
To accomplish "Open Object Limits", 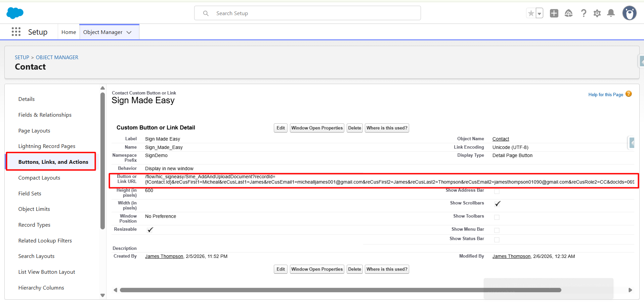I will [x=34, y=209].
